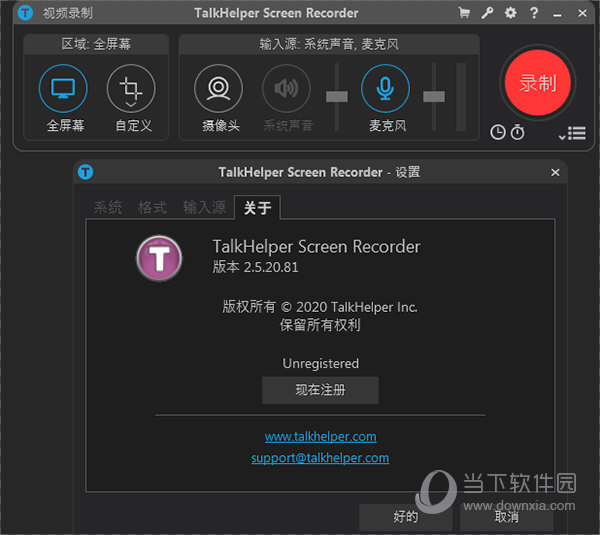
Task: Click the 输入源 panel header text
Action: tap(329, 44)
